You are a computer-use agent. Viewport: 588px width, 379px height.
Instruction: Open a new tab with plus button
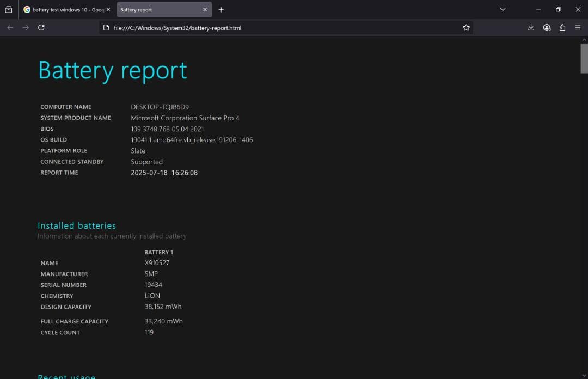pyautogui.click(x=221, y=10)
